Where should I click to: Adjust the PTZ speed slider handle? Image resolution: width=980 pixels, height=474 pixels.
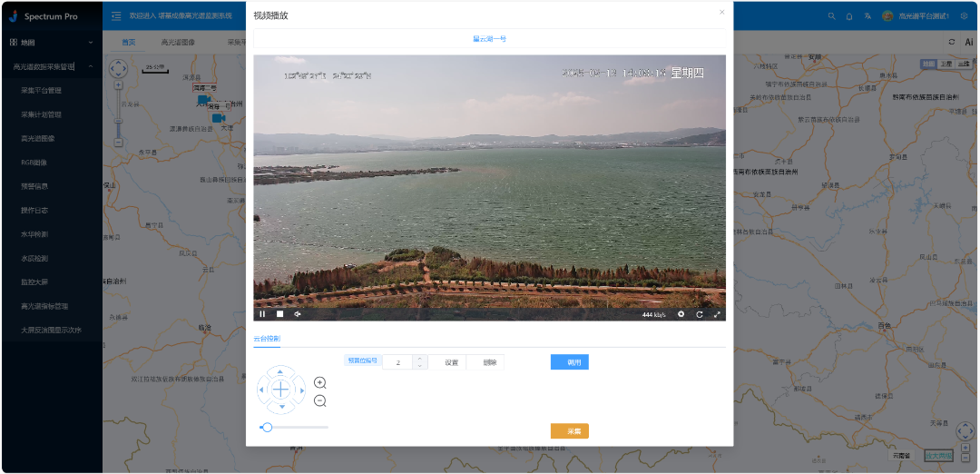(267, 427)
